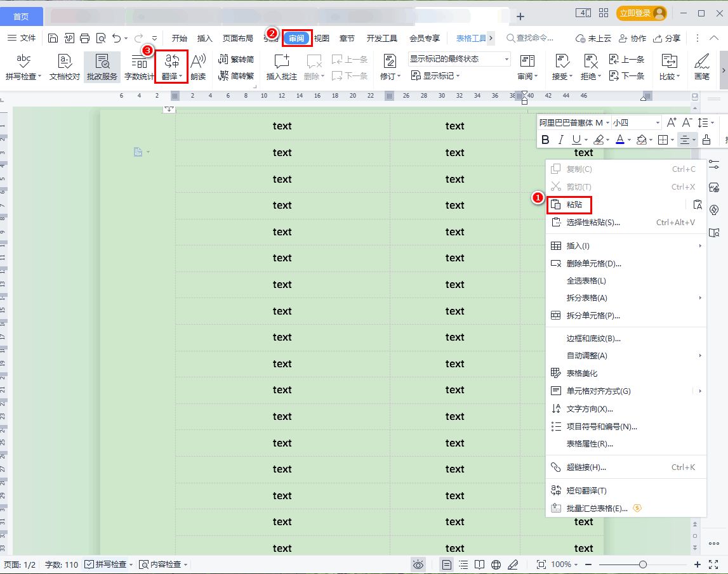
Task: Switch to outline view in status bar
Action: tap(463, 564)
